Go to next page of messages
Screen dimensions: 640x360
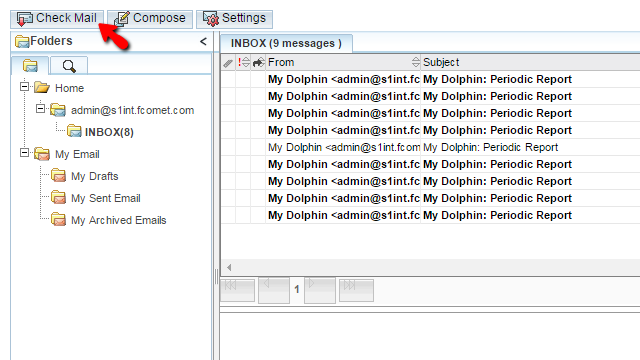click(320, 290)
